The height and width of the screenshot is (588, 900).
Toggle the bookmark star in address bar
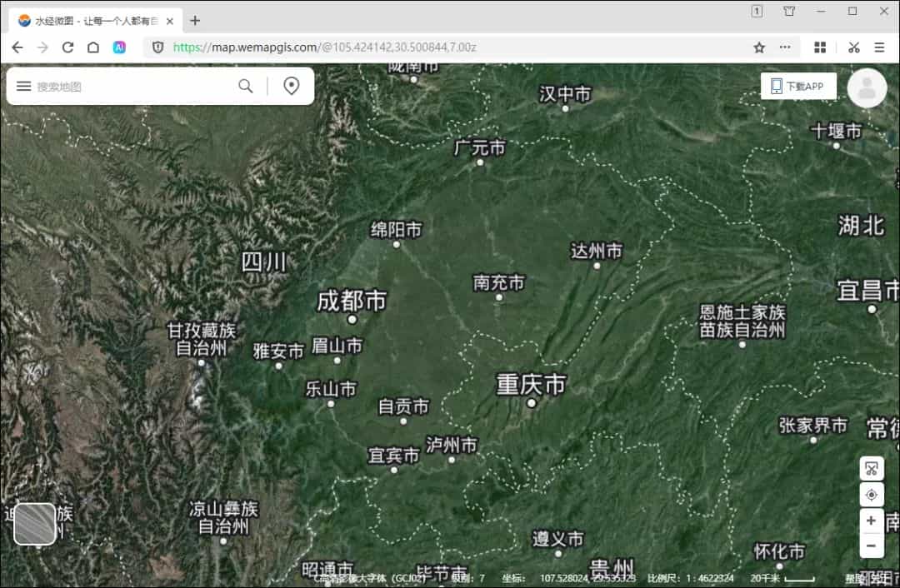759,47
